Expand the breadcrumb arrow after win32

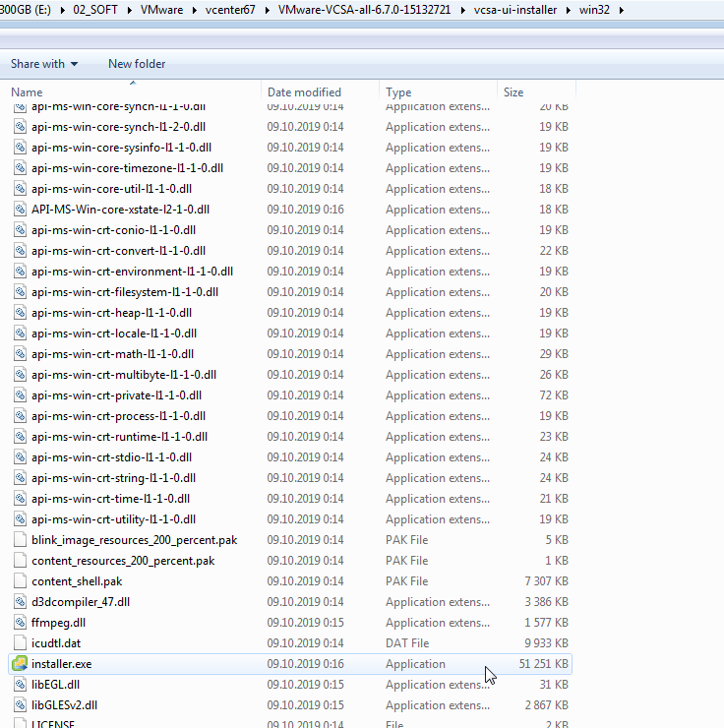(x=621, y=10)
